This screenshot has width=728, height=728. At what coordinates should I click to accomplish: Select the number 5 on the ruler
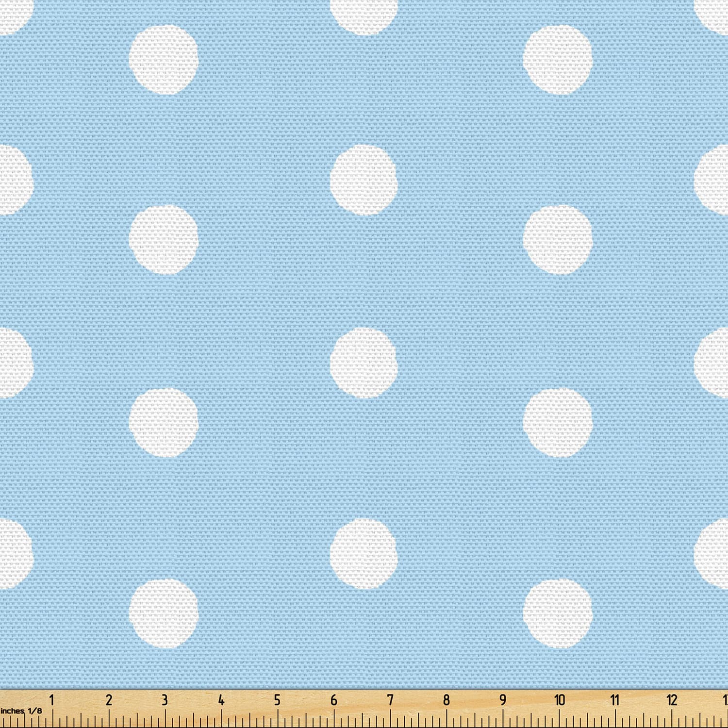278,700
